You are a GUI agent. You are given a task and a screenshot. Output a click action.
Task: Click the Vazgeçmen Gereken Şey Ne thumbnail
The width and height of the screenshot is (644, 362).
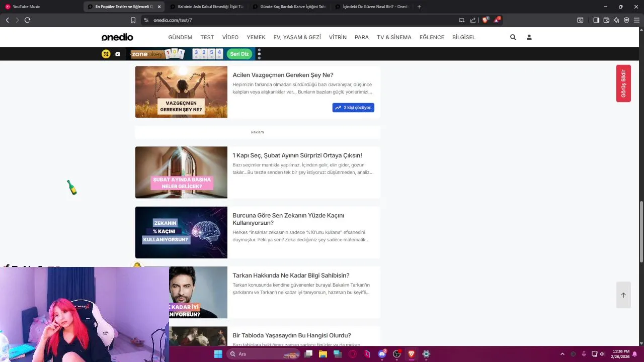click(x=181, y=92)
